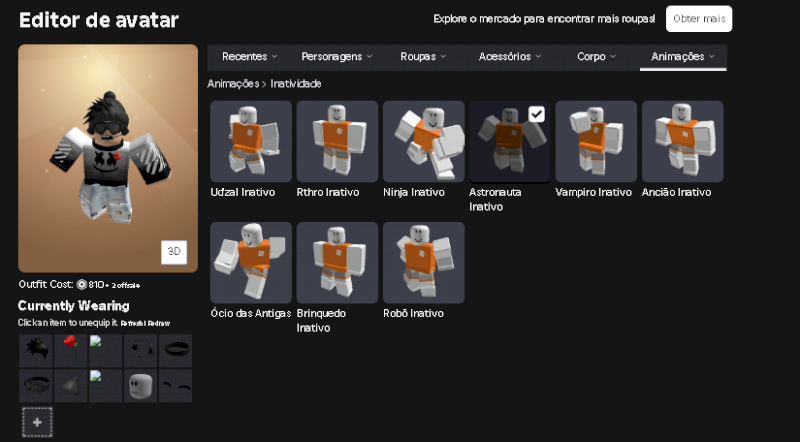The width and height of the screenshot is (800, 442).
Task: Unequip the black goggles accessory
Action: 36,385
